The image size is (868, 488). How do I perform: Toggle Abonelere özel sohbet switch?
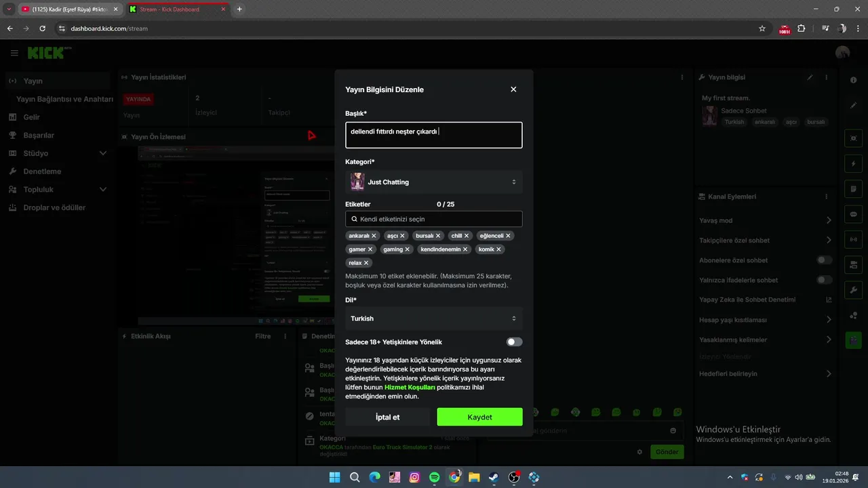[825, 260]
